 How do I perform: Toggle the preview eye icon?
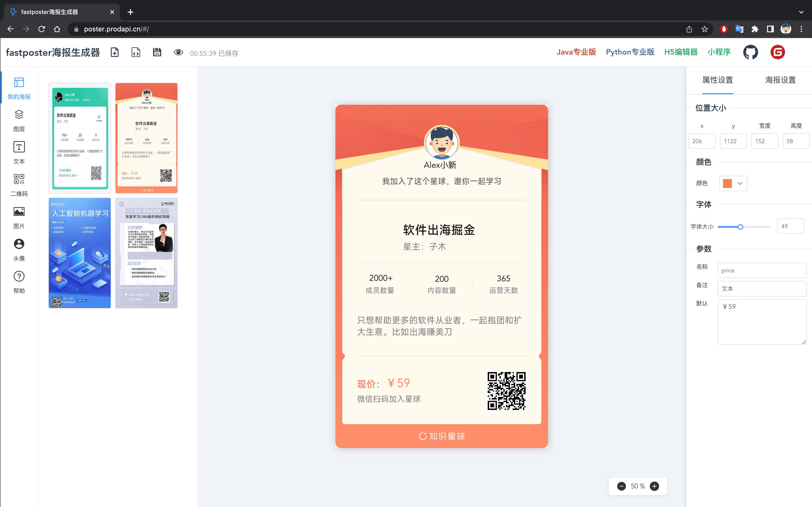pos(178,52)
